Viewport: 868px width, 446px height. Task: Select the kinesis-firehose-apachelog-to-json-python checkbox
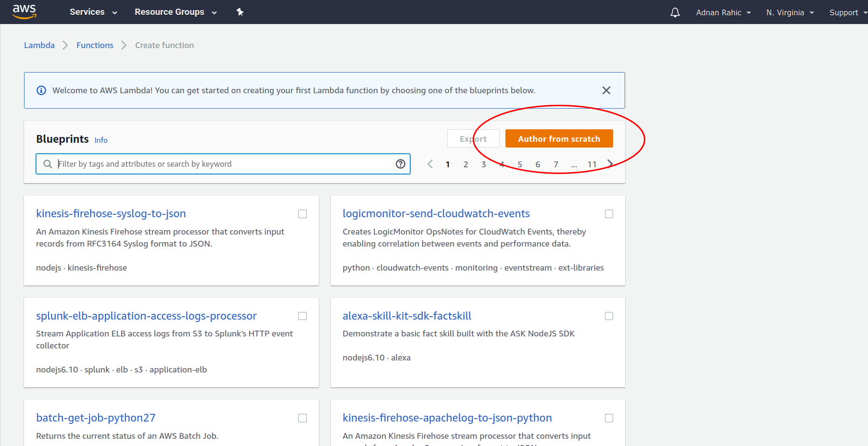(x=609, y=418)
